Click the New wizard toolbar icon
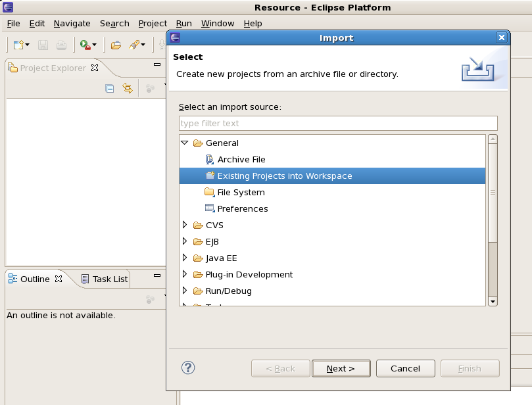The width and height of the screenshot is (532, 405). (18, 45)
